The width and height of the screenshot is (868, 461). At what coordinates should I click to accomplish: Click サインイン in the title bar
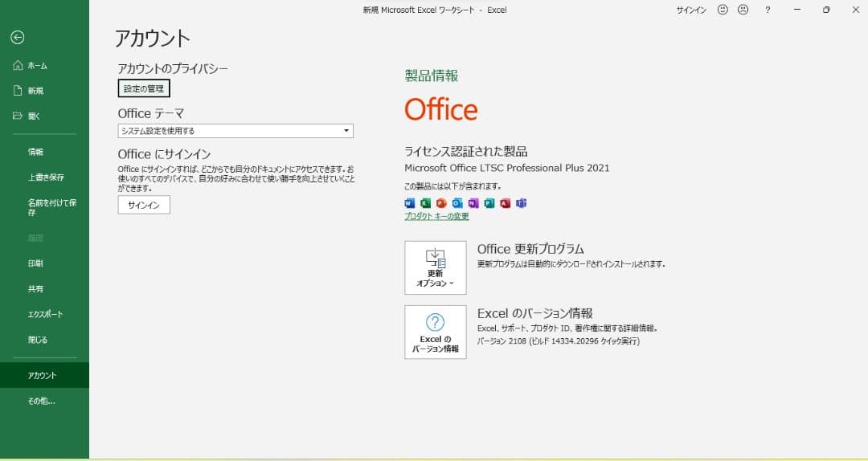point(691,10)
